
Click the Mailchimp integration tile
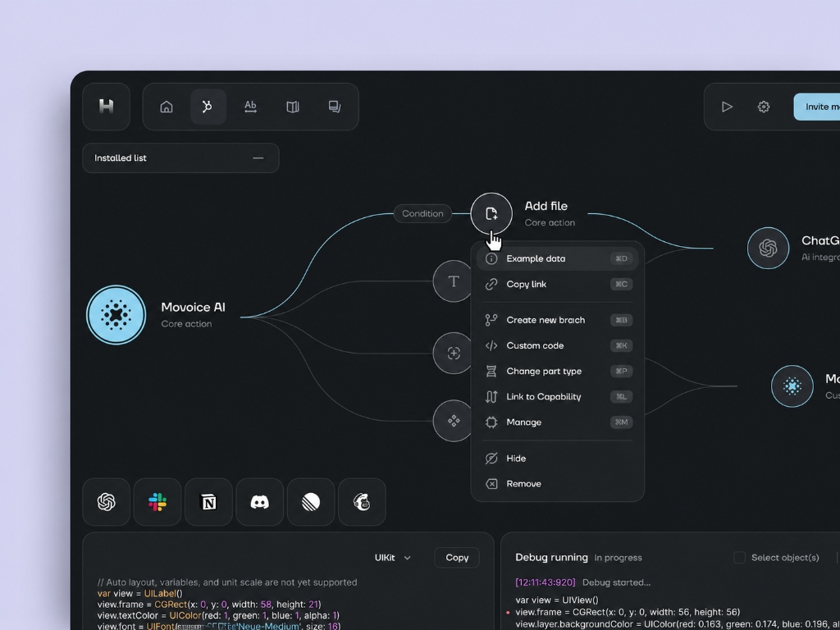362,502
